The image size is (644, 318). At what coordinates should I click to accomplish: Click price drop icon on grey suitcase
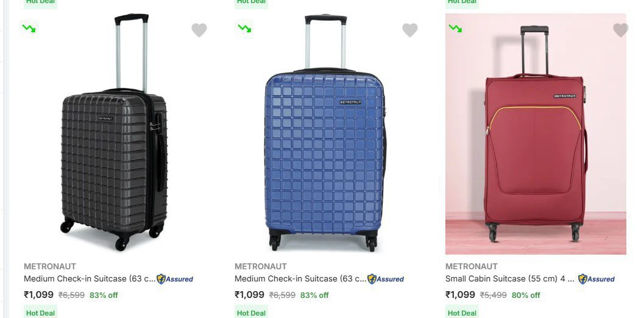pyautogui.click(x=28, y=28)
